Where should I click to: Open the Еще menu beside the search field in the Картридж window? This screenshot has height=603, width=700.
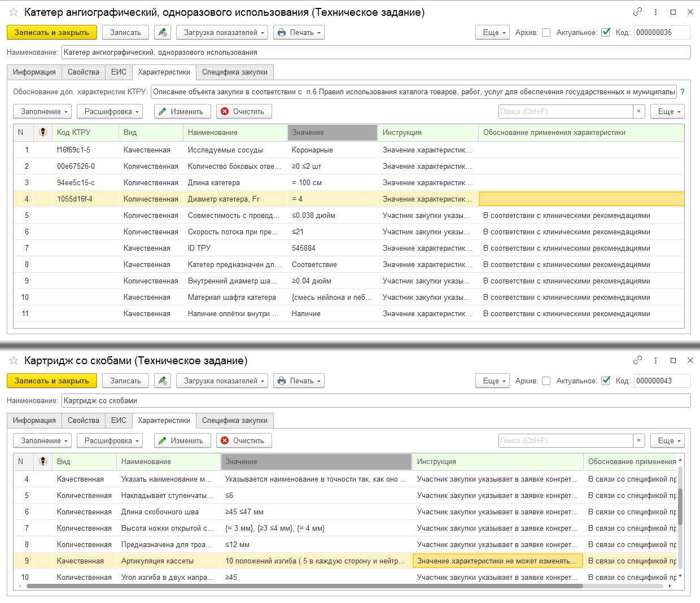point(667,441)
